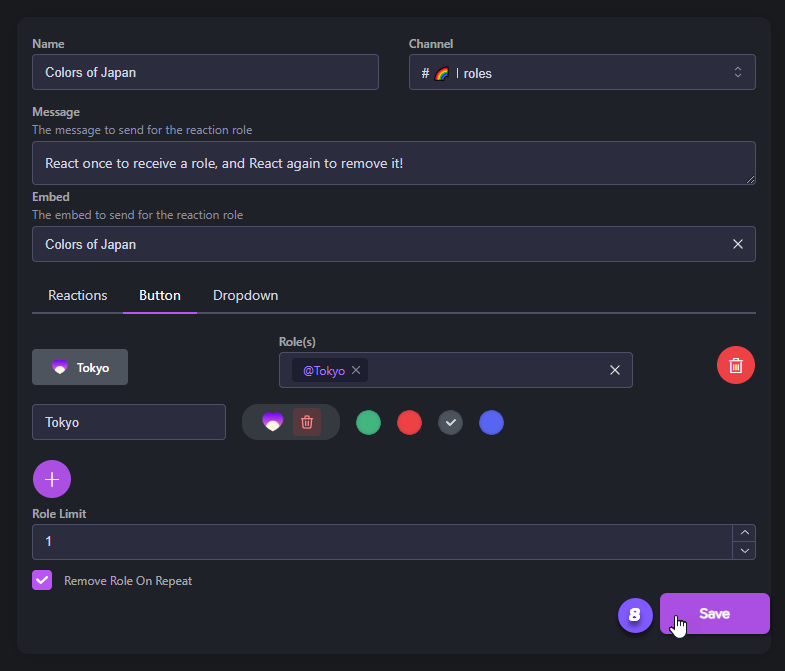This screenshot has width=785, height=671.
Task: Open the Channel dropdown
Action: (x=581, y=73)
